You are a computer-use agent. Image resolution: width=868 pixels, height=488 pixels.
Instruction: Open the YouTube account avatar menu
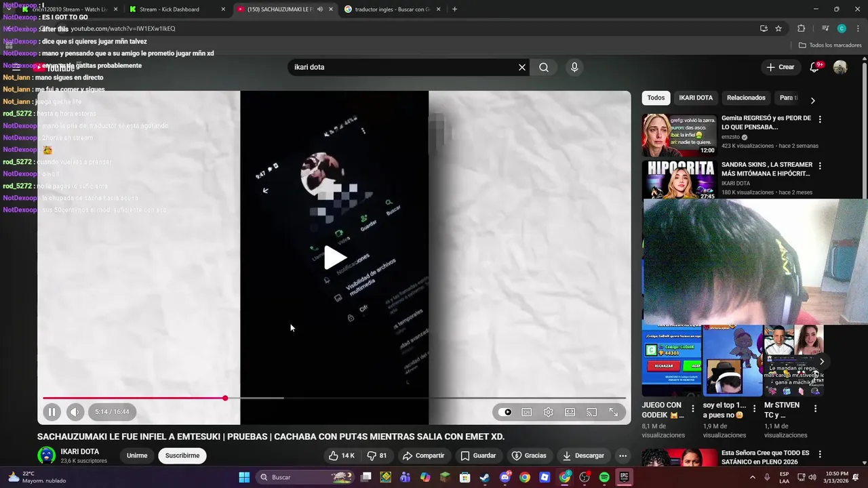[840, 67]
